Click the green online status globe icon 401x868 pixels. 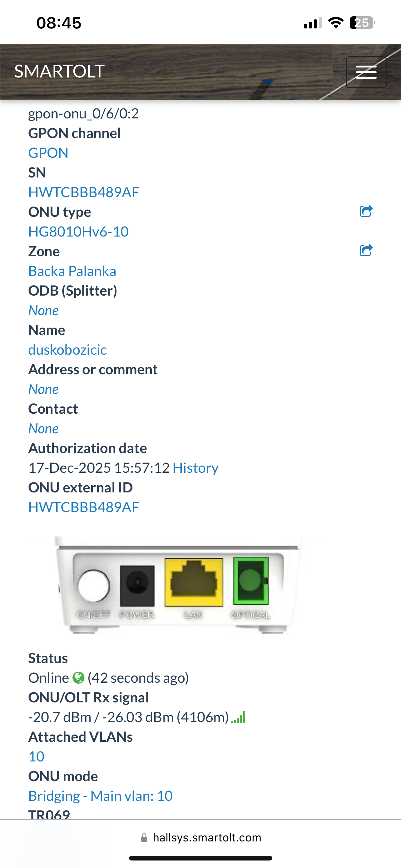(78, 678)
